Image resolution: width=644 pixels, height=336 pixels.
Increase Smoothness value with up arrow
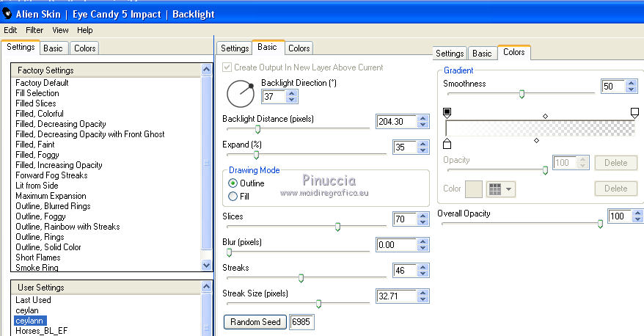tap(632, 83)
